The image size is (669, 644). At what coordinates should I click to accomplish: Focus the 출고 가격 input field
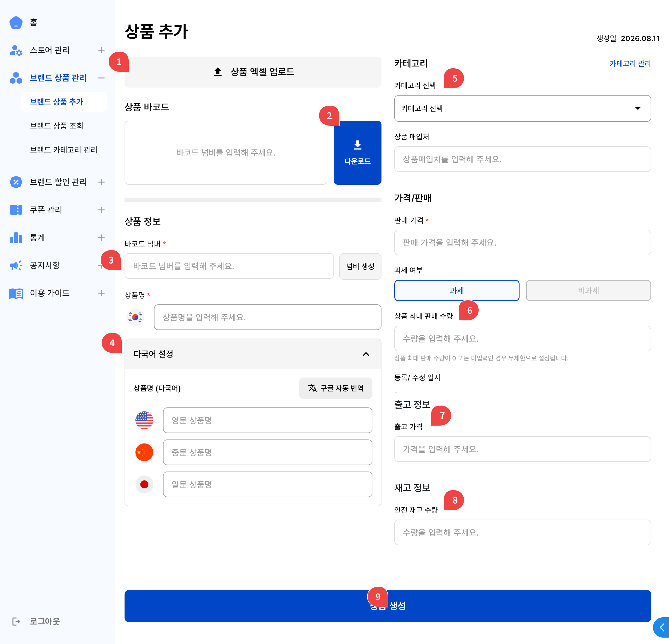(522, 449)
